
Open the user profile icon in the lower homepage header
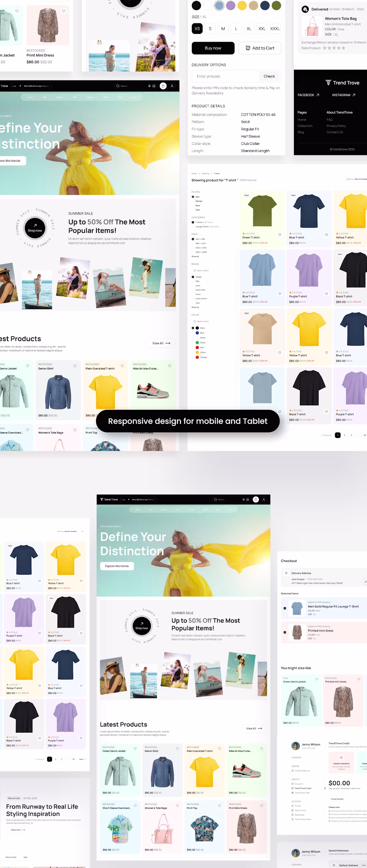264,499
